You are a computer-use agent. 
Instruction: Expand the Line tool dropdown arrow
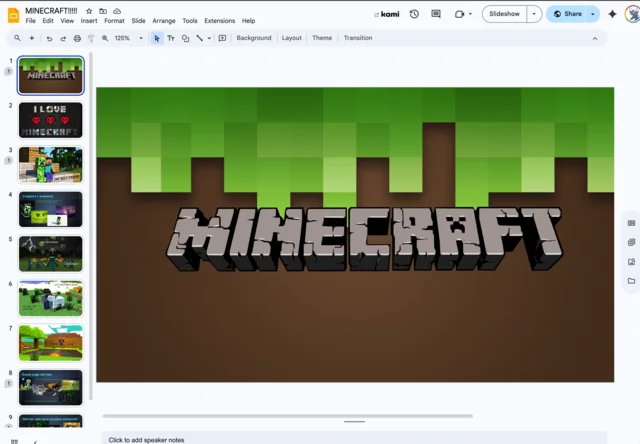click(209, 38)
